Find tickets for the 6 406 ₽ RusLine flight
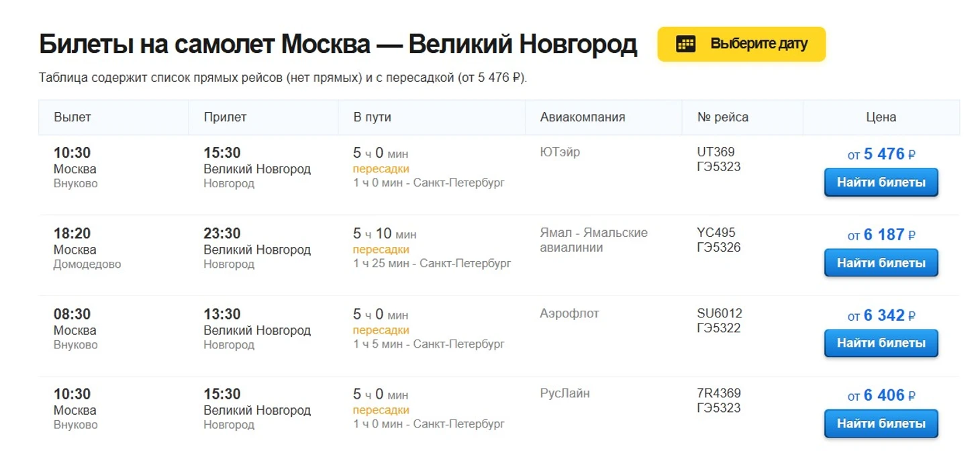980x451 pixels. (x=881, y=423)
